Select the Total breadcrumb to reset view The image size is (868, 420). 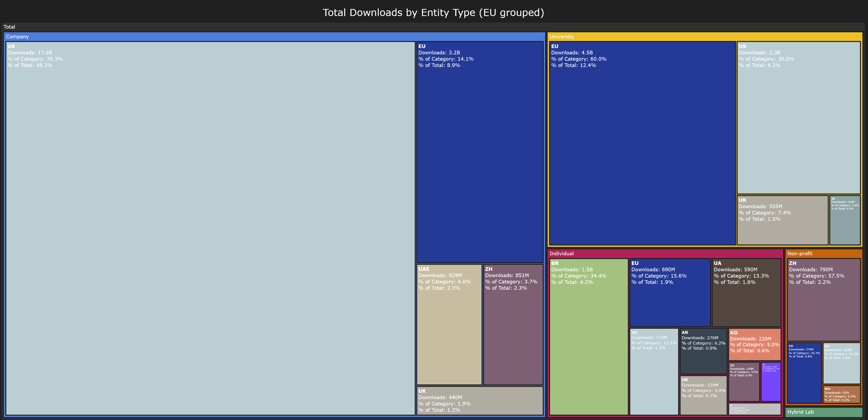[x=9, y=27]
